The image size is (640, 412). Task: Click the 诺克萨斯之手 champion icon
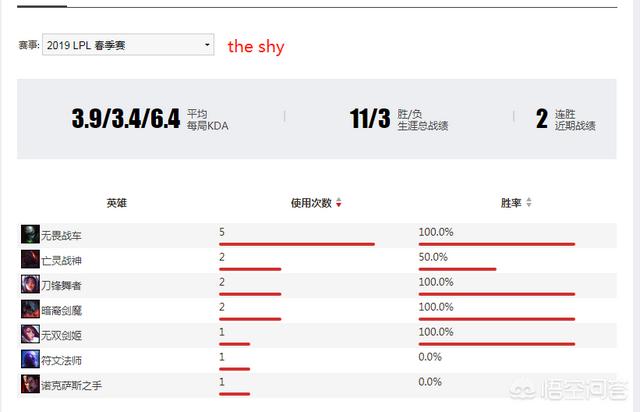30,384
